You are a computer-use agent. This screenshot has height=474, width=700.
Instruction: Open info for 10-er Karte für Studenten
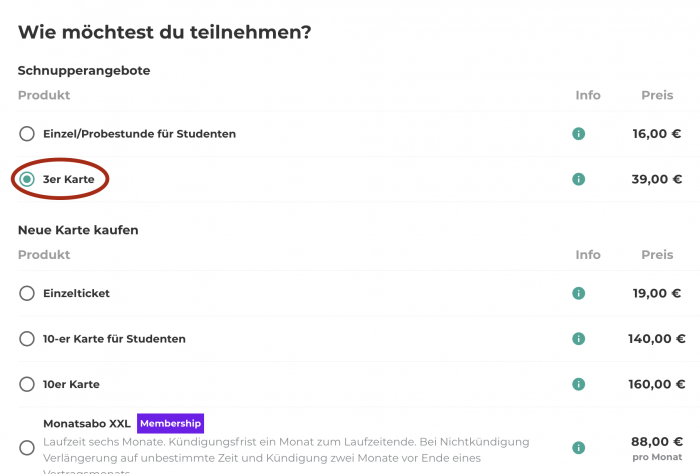point(578,339)
